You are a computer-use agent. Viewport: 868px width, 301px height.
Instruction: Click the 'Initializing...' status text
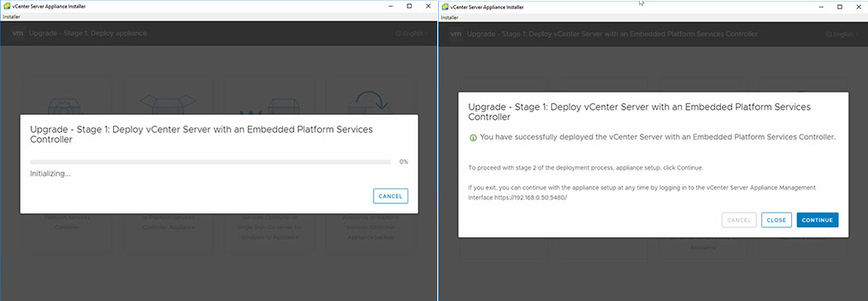[x=50, y=174]
